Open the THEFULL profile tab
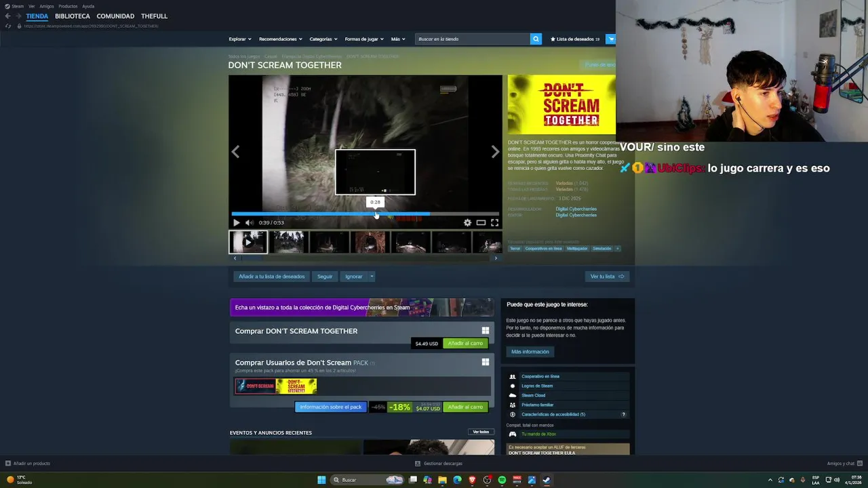The height and width of the screenshot is (488, 868). coord(154,16)
